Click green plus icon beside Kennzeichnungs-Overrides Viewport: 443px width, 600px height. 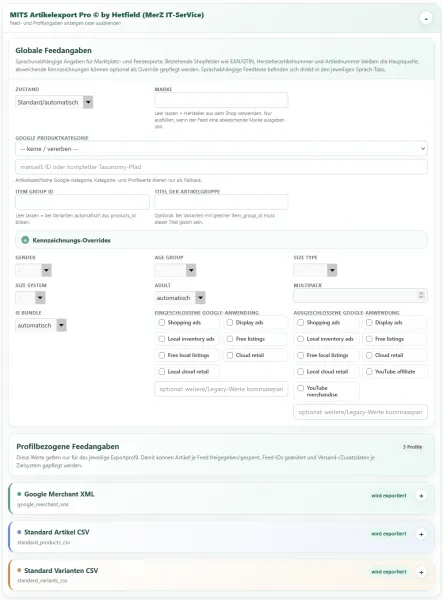tap(25, 240)
